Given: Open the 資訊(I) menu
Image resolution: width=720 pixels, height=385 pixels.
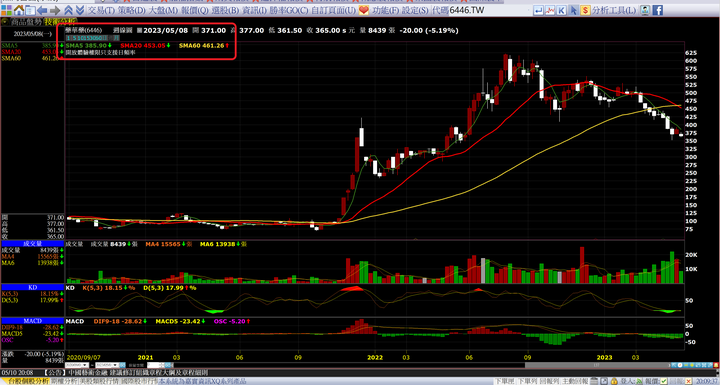Looking at the screenshot, I should pos(254,10).
